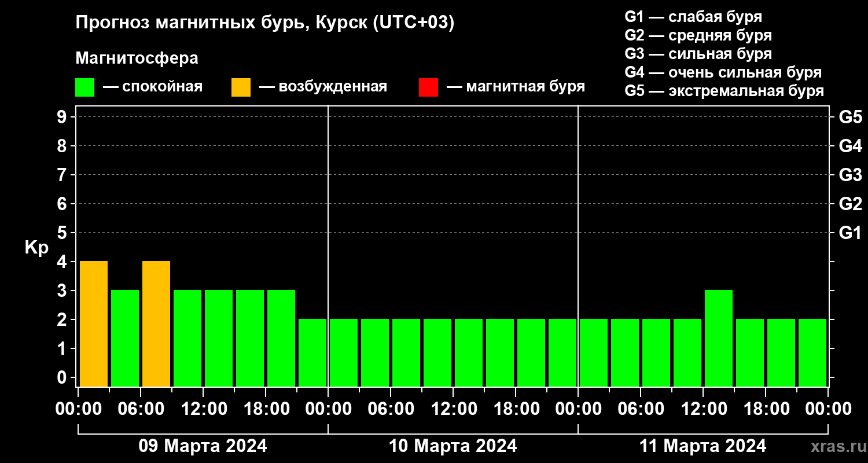This screenshot has width=868, height=463.
Task: Click the orange 'возбужденная' legend swatch
Action: click(241, 87)
